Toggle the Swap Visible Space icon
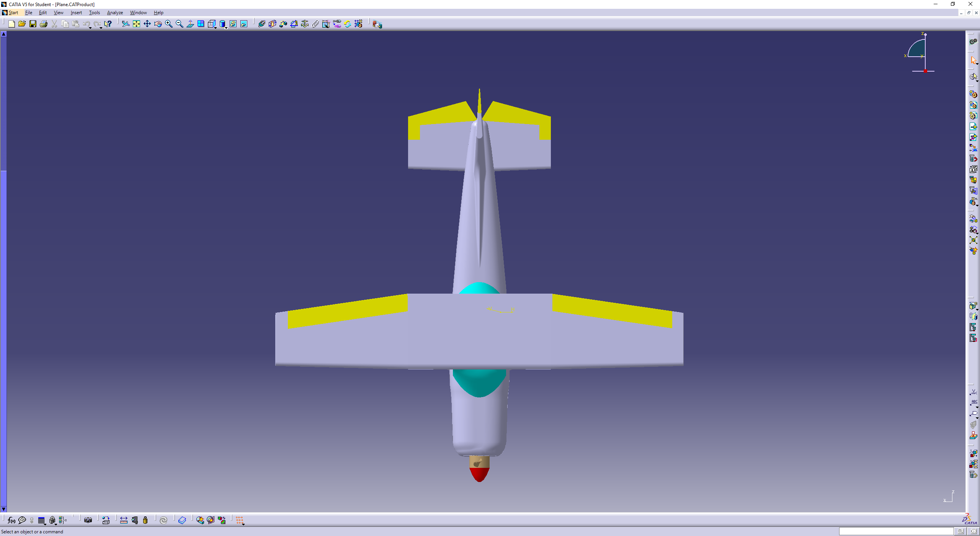This screenshot has height=536, width=980. coord(243,24)
